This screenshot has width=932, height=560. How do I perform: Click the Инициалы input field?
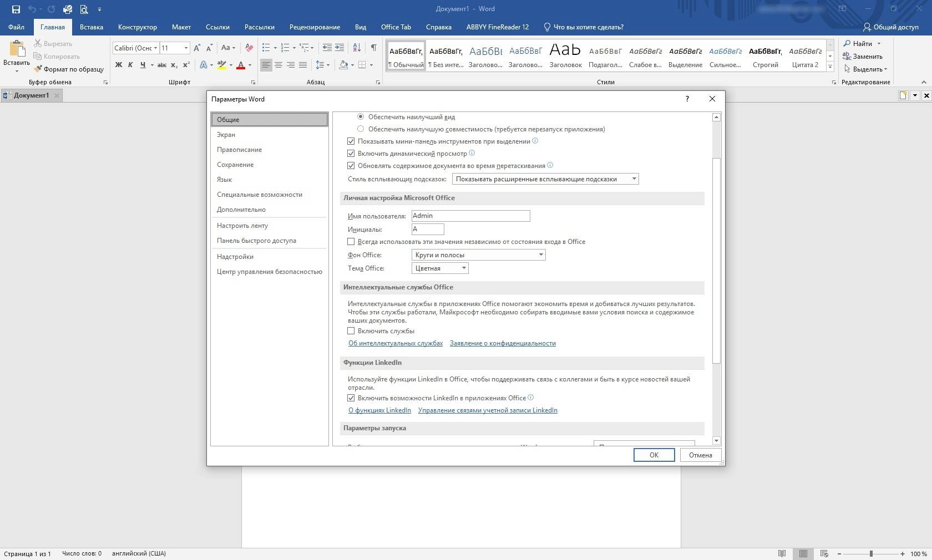(428, 229)
